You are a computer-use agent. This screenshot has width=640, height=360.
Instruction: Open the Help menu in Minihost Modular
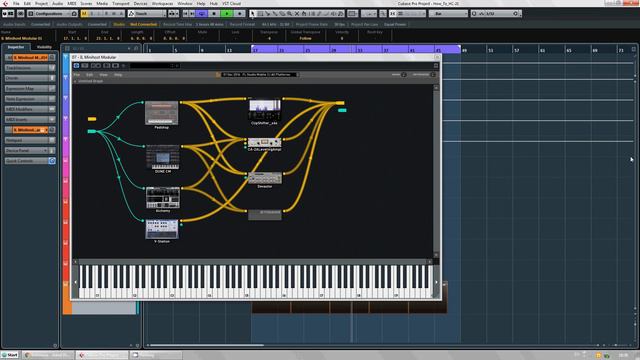point(118,75)
